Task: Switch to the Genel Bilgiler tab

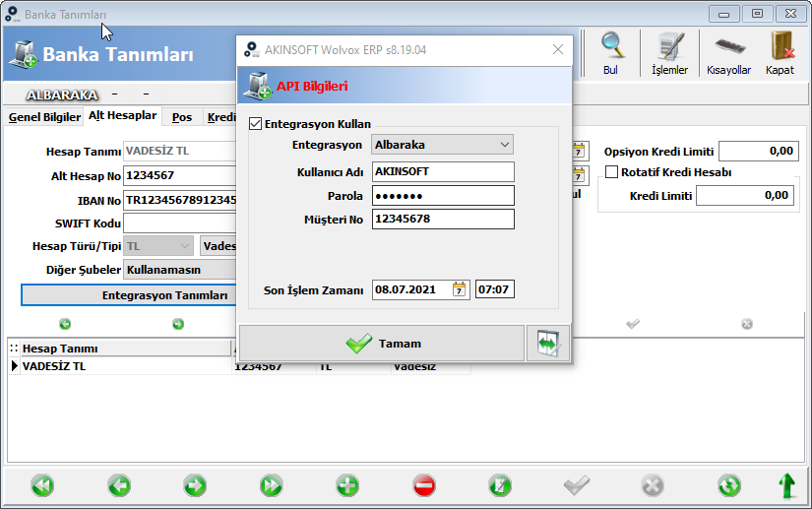Action: [x=44, y=117]
